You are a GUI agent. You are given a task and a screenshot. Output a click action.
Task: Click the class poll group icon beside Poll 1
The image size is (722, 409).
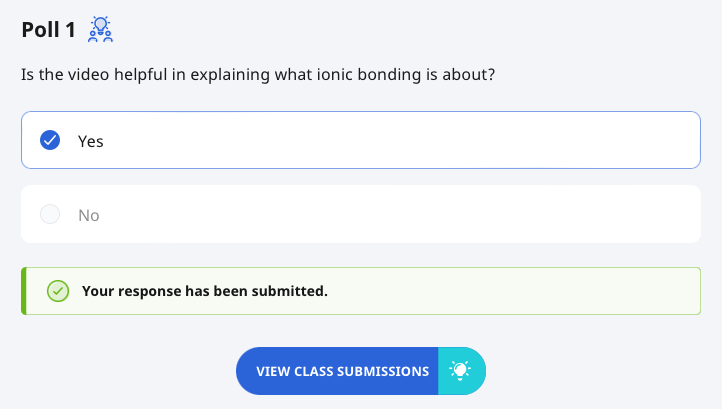[100, 29]
